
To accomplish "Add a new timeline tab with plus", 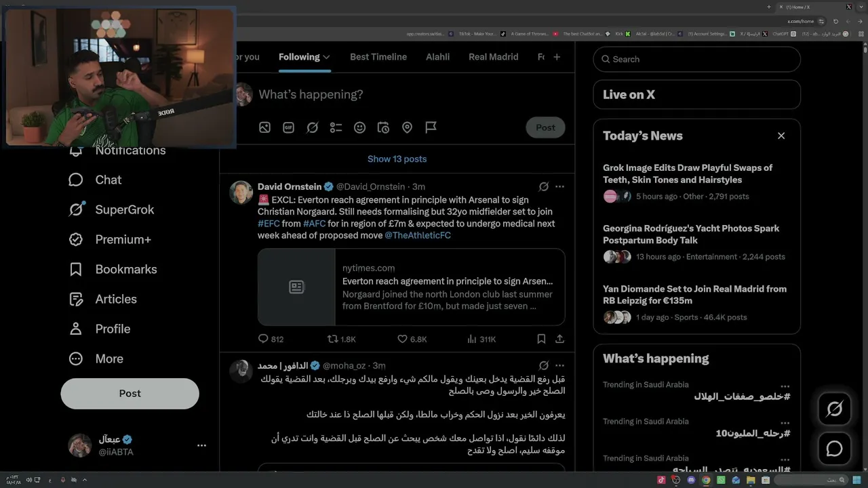I will pyautogui.click(x=557, y=57).
